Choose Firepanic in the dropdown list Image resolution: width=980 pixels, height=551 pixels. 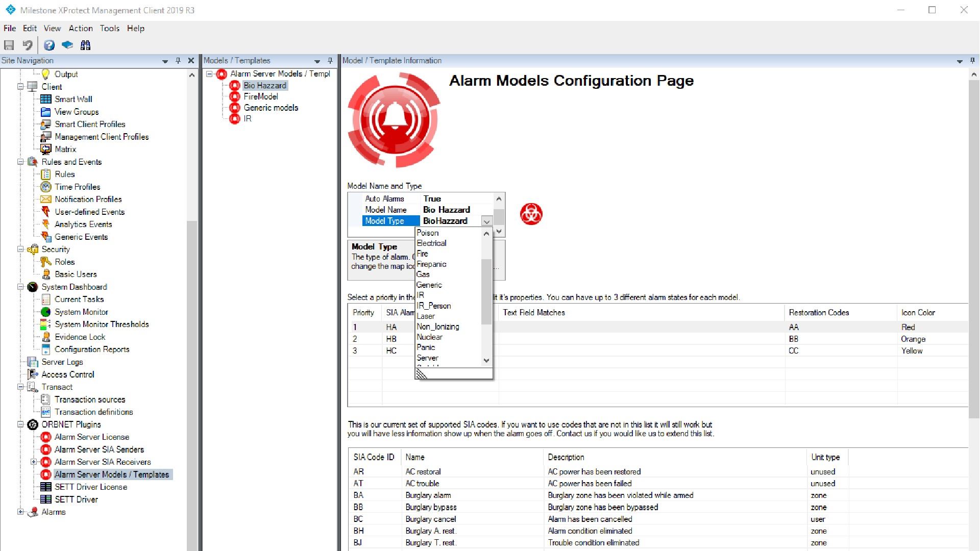click(449, 264)
